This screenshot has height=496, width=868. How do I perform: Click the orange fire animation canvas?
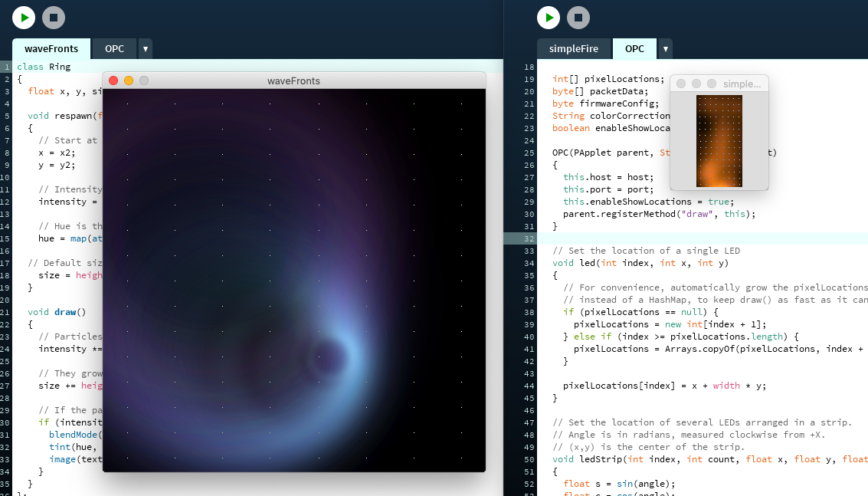(x=719, y=141)
